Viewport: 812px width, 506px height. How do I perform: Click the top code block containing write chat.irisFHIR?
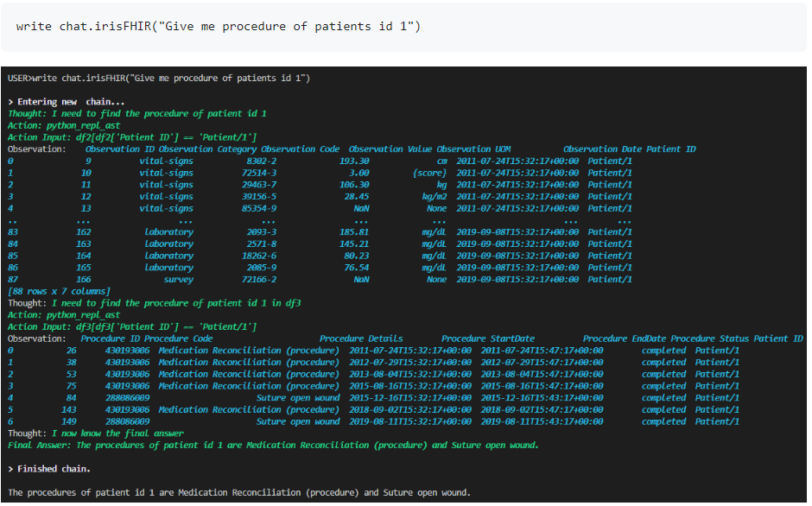pyautogui.click(x=218, y=27)
